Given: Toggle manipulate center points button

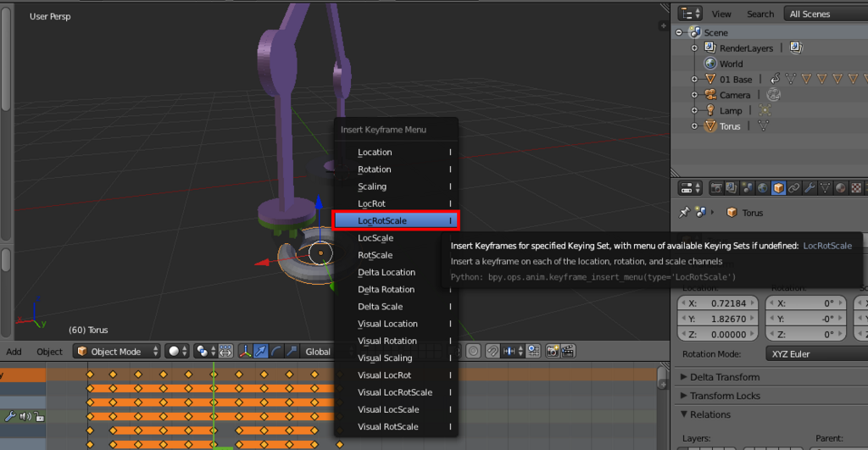Looking at the screenshot, I should coord(225,351).
